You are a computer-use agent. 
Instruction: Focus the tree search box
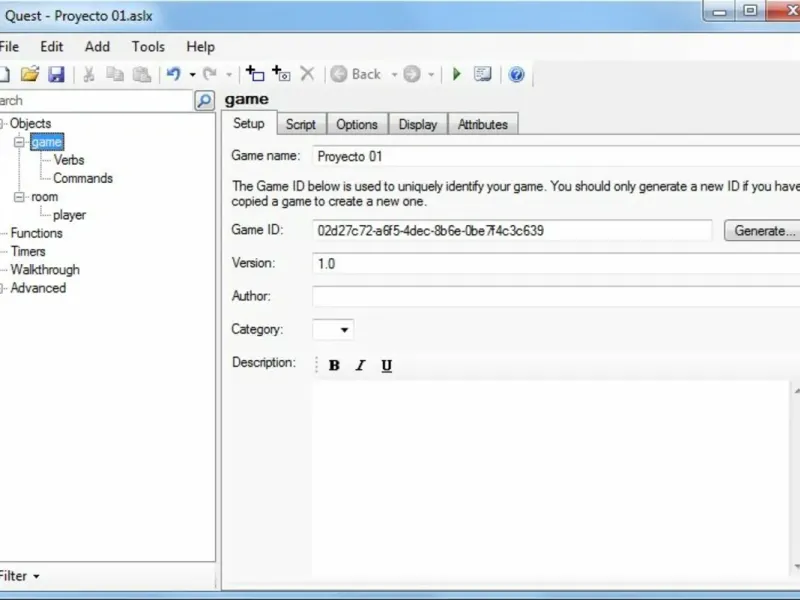[x=96, y=101]
